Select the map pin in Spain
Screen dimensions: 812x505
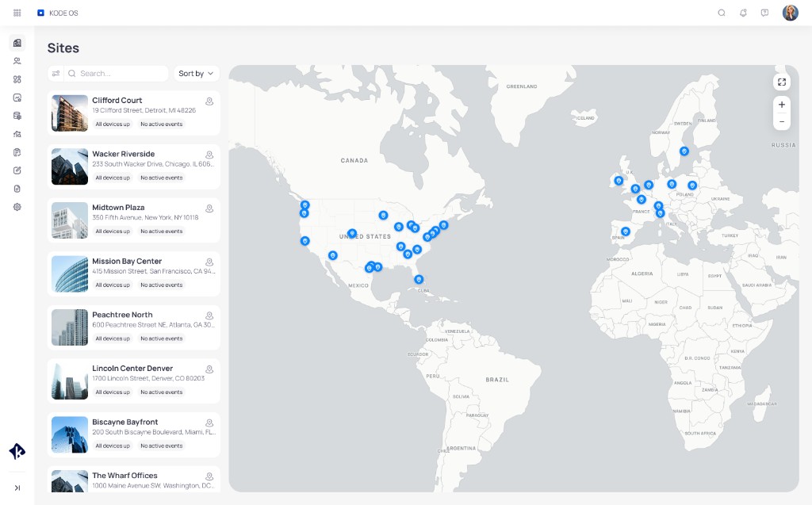pyautogui.click(x=626, y=231)
